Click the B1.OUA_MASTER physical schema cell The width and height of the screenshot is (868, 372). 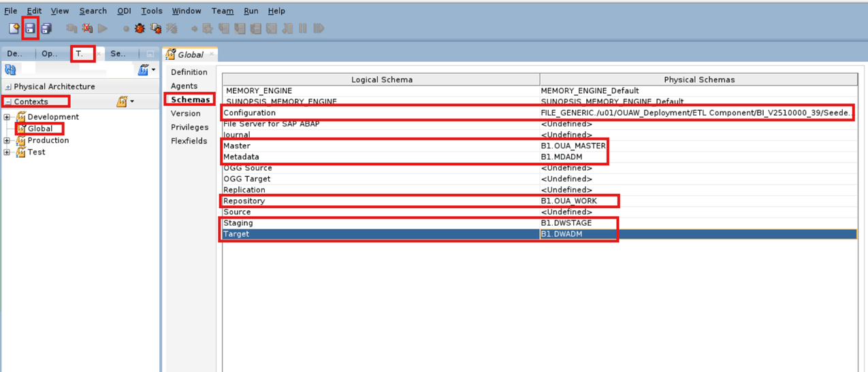click(698, 146)
